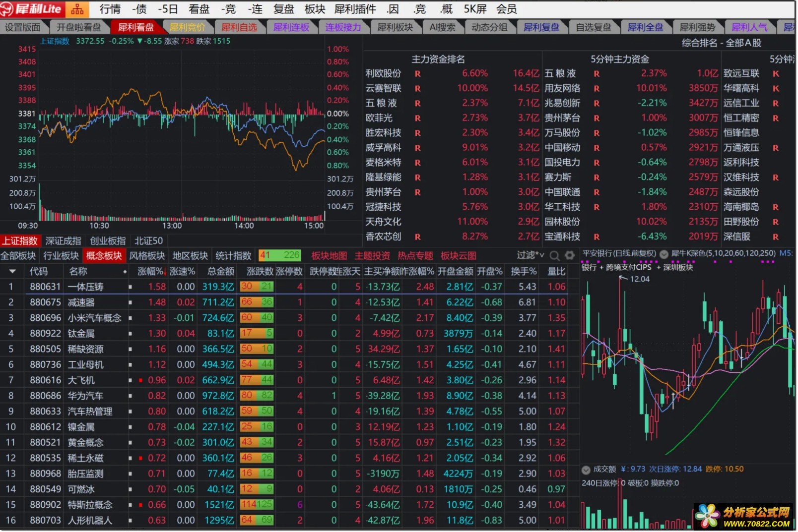Switch to the 设置版面 tab

click(x=23, y=28)
